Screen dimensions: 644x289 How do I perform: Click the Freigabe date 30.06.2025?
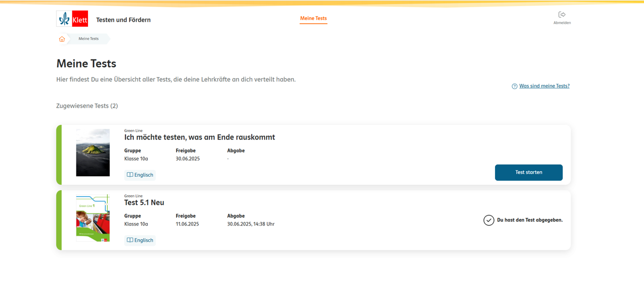click(188, 159)
